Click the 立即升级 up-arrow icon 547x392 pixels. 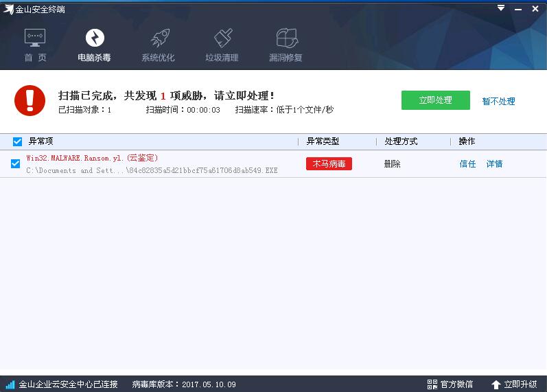[496, 384]
